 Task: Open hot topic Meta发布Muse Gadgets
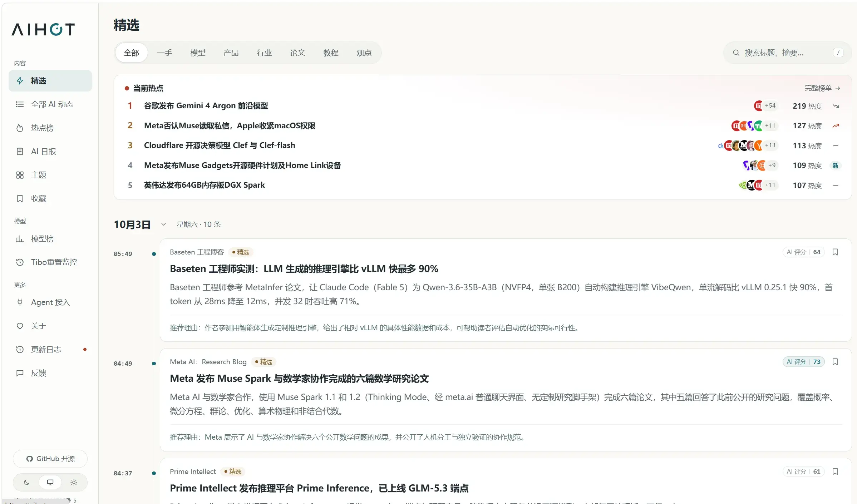(x=242, y=165)
